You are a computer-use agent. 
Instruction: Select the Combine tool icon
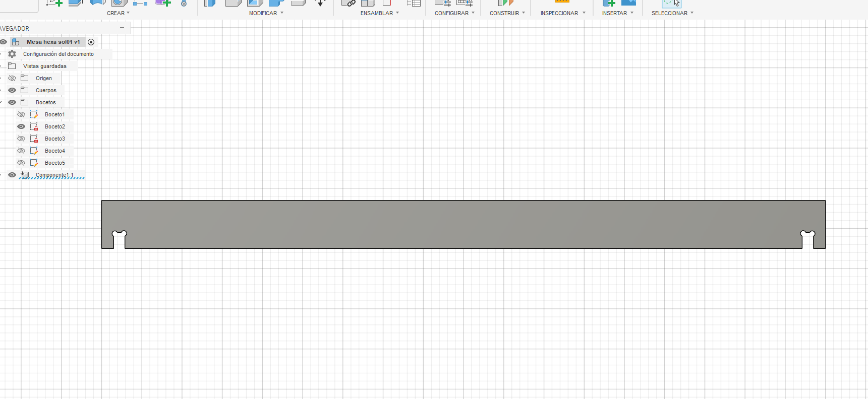click(276, 3)
